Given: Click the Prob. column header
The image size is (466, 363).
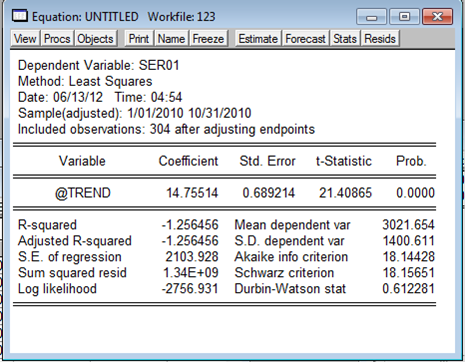Looking at the screenshot, I should (411, 161).
